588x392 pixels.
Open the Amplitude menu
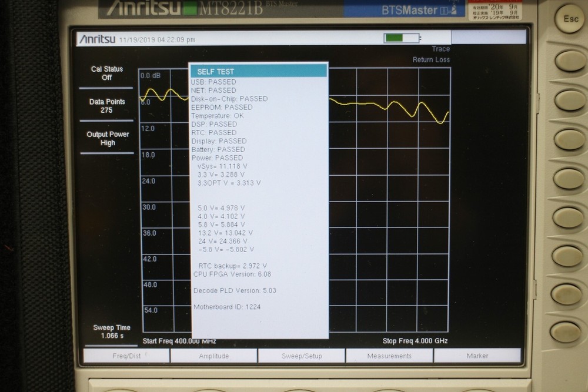214,356
